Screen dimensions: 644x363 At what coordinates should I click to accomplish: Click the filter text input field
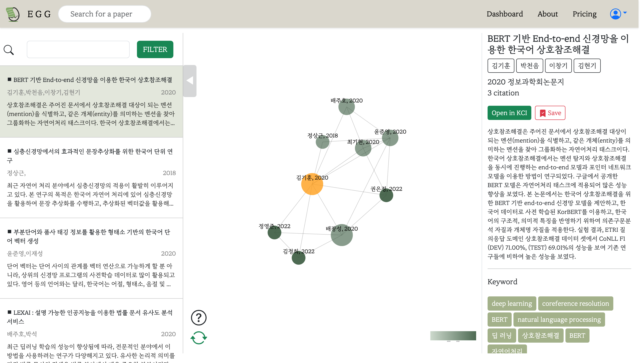(x=78, y=49)
